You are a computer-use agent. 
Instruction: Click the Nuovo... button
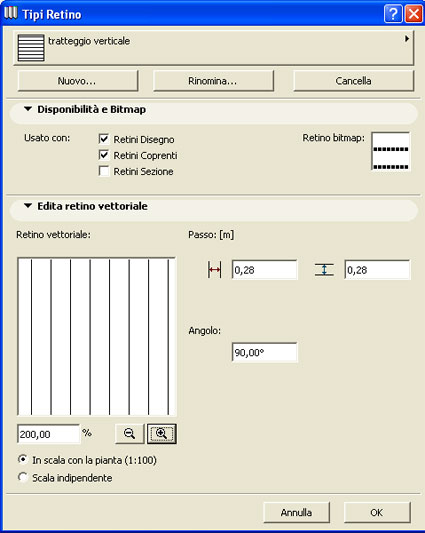tap(78, 81)
